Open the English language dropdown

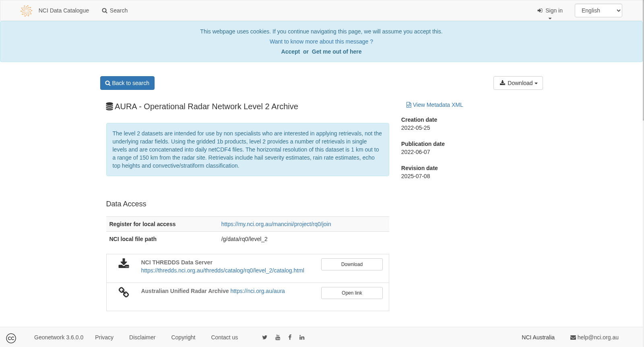pos(598,10)
